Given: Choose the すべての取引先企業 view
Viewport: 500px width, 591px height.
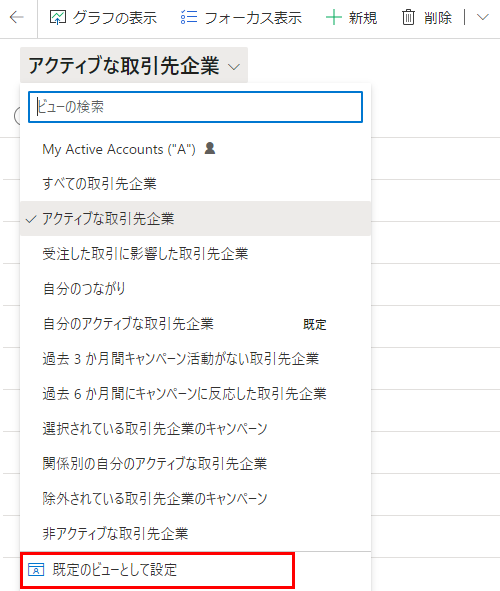Looking at the screenshot, I should (x=195, y=184).
